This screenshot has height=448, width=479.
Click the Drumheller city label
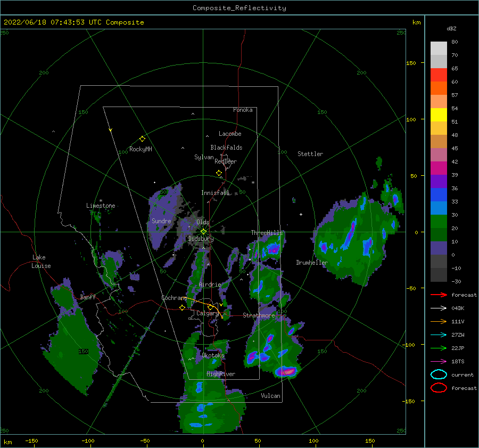pyautogui.click(x=312, y=263)
